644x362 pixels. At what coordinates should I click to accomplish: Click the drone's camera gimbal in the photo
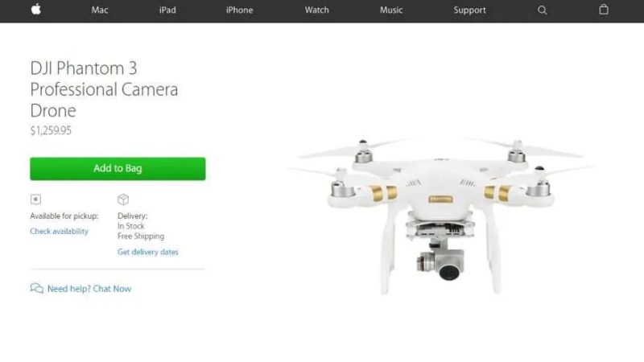click(x=441, y=262)
